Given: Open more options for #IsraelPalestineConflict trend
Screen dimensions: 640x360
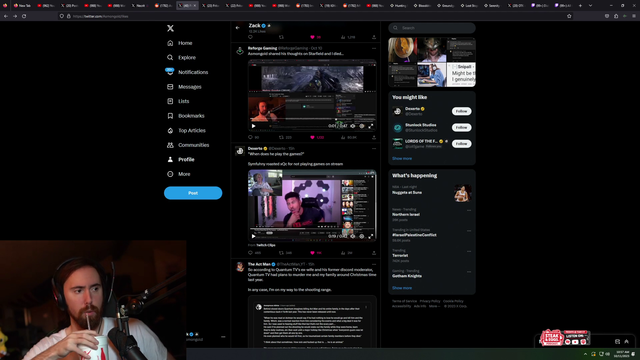Looking at the screenshot, I should tap(469, 231).
